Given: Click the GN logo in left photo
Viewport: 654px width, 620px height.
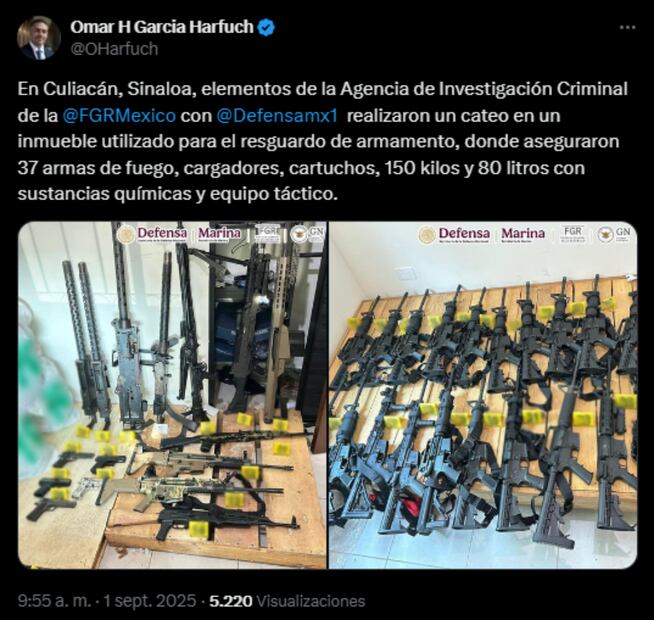Looking at the screenshot, I should [x=307, y=234].
